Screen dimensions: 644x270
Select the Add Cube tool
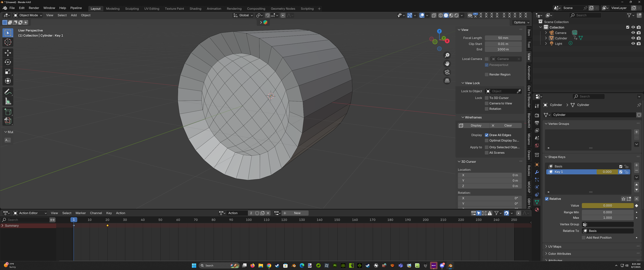(x=8, y=112)
